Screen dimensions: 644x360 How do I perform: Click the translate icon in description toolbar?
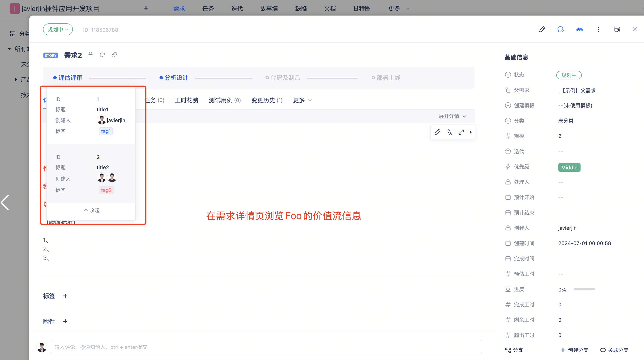[x=449, y=132]
